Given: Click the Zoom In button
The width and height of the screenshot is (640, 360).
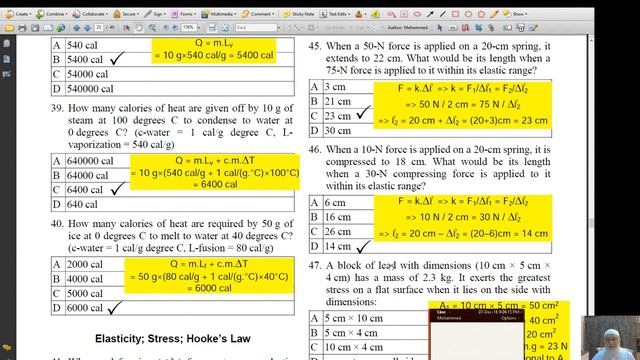Looking at the screenshot, I should coord(175,28).
